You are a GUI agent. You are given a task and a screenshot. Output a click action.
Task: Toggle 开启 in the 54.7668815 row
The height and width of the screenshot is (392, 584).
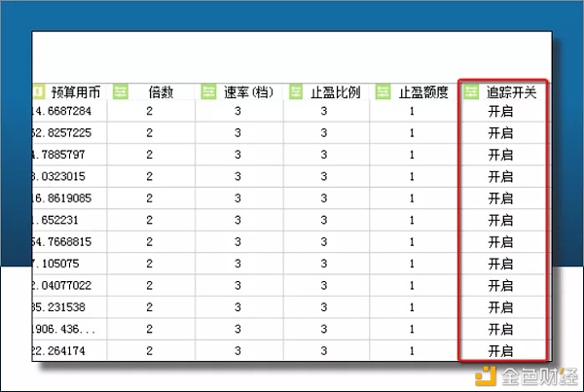point(500,242)
